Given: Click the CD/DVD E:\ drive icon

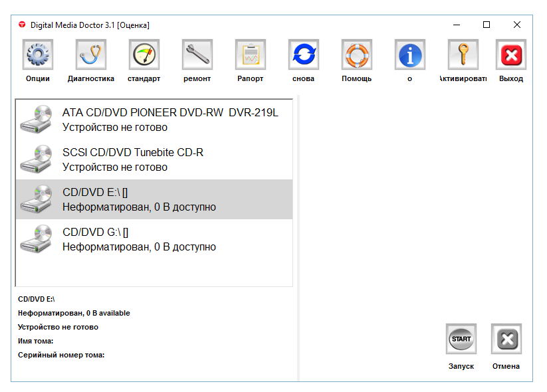Looking at the screenshot, I should [37, 199].
